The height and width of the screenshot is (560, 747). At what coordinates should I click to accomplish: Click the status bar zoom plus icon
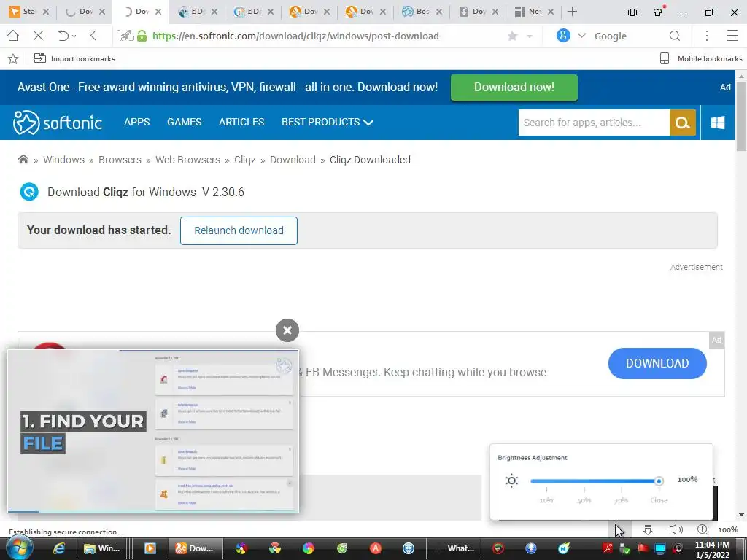pos(703,529)
